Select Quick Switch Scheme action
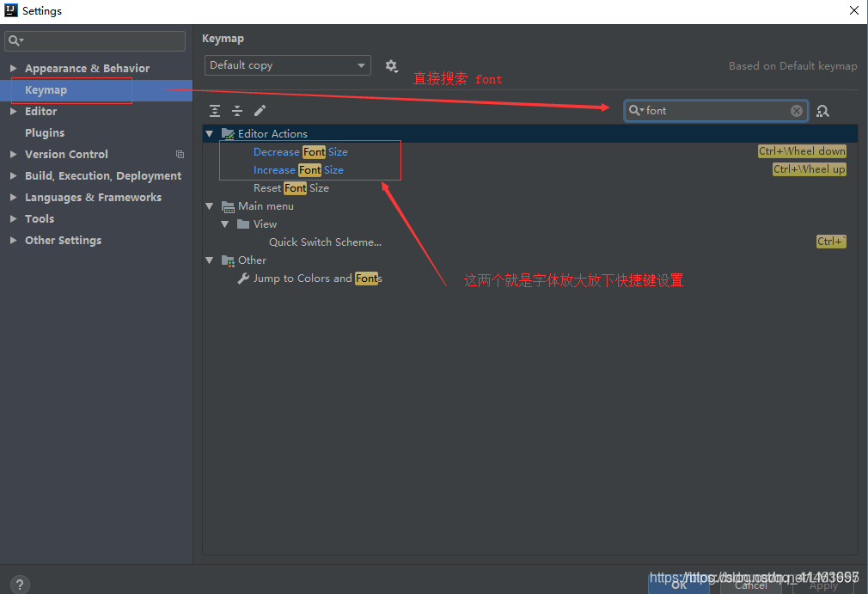 tap(325, 242)
